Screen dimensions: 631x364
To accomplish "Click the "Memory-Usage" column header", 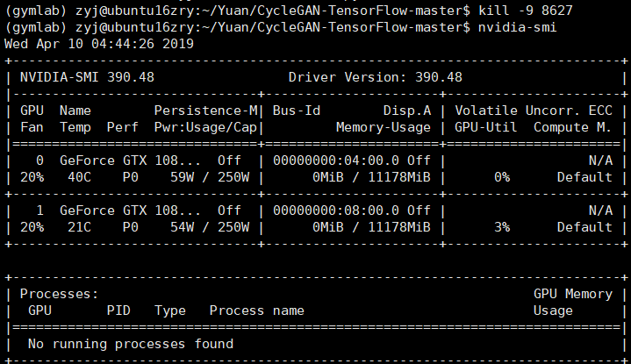I will (x=383, y=127).
